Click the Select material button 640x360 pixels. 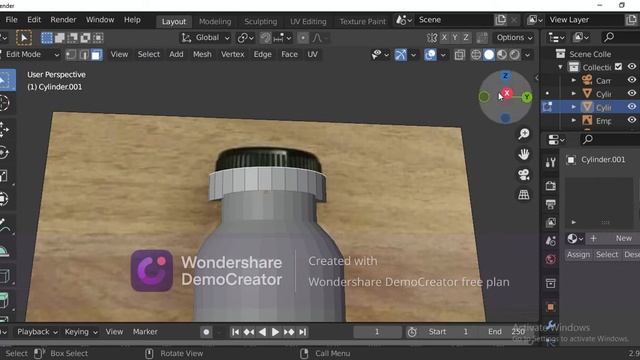[x=607, y=255]
